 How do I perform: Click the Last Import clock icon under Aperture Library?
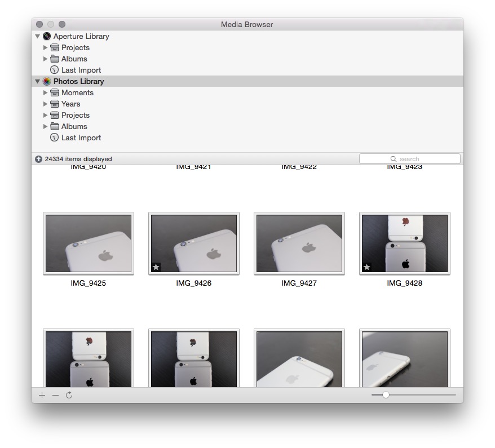[x=54, y=70]
